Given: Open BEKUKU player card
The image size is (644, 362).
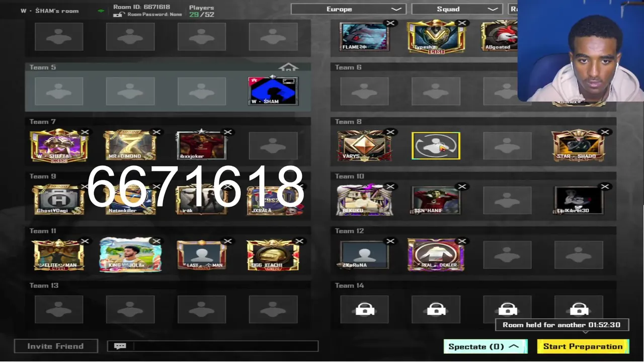Looking at the screenshot, I should pyautogui.click(x=364, y=200).
